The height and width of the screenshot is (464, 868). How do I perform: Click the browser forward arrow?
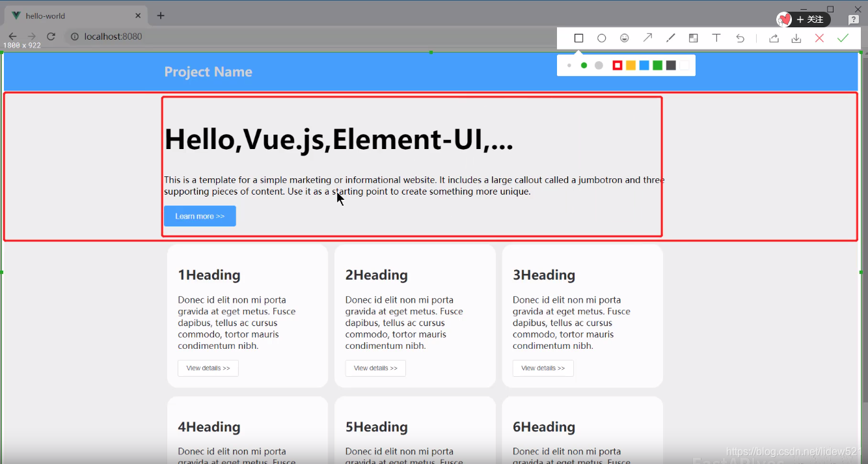point(31,36)
